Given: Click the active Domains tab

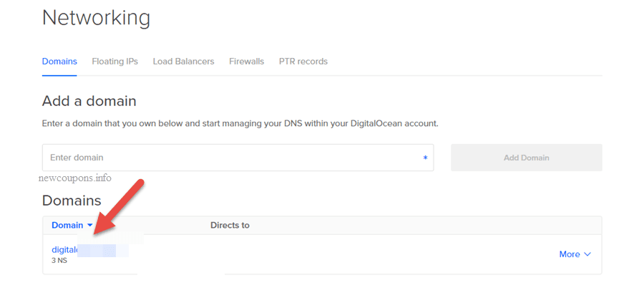Looking at the screenshot, I should [59, 62].
